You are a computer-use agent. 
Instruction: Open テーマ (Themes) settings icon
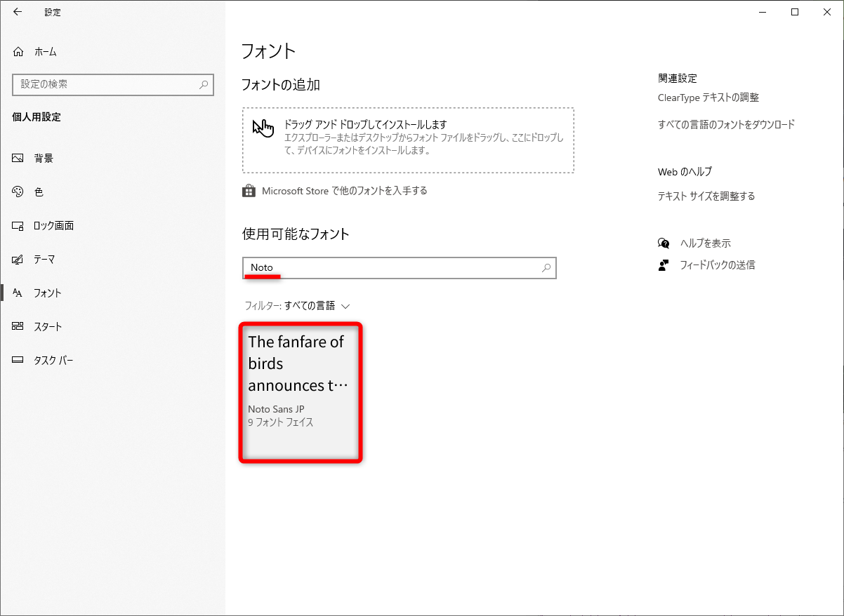[17, 259]
